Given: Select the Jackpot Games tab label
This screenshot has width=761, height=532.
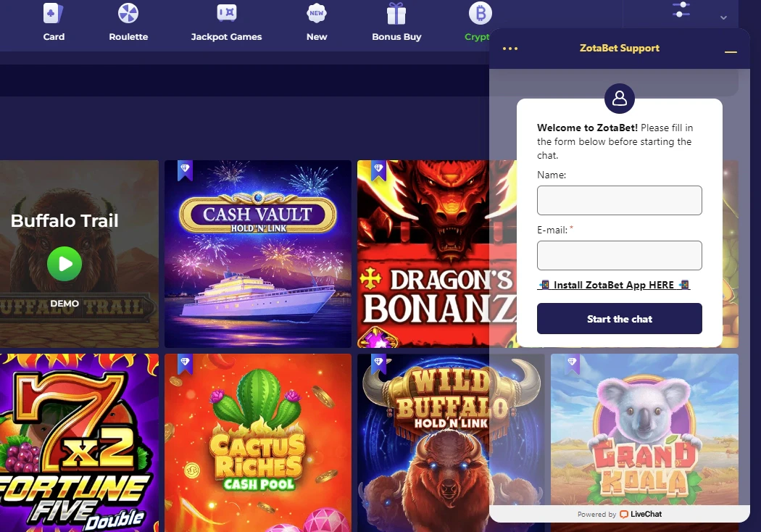Looking at the screenshot, I should (226, 37).
